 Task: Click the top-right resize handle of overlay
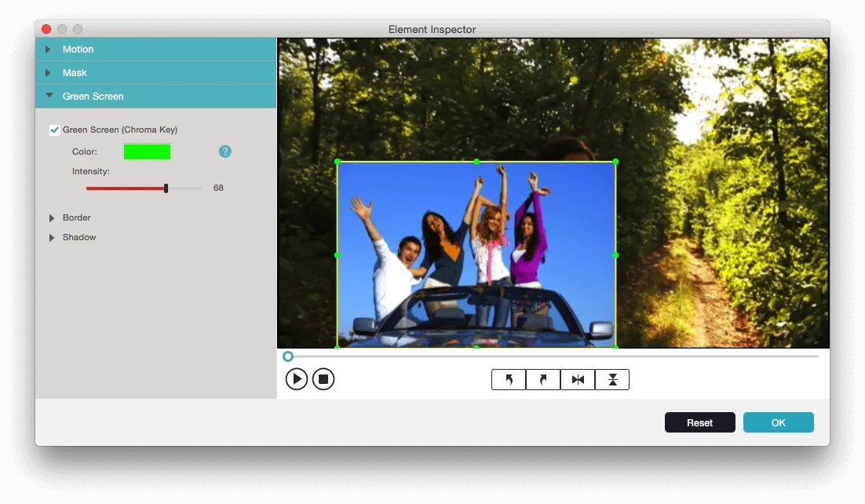(x=615, y=162)
